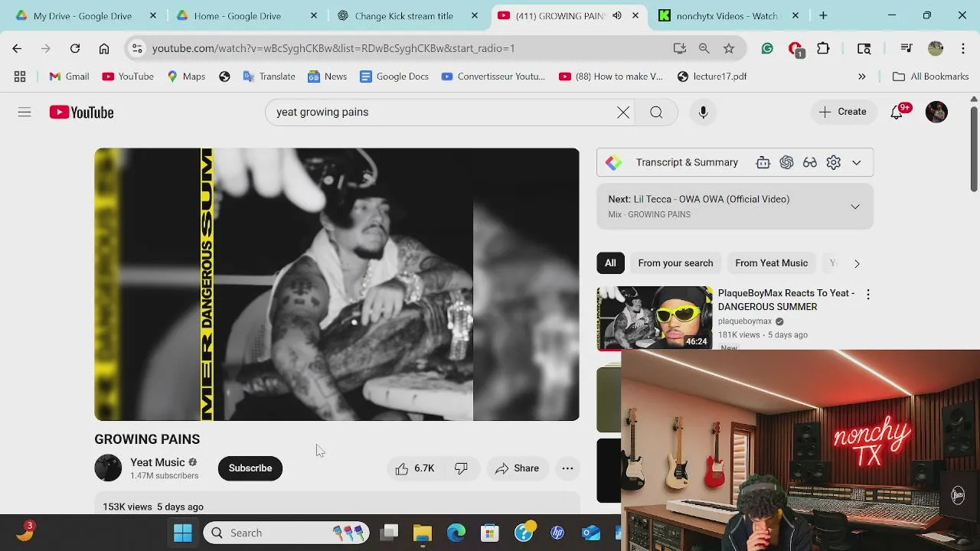
Task: Open the search tabs side panel icon
Action: coord(864,48)
